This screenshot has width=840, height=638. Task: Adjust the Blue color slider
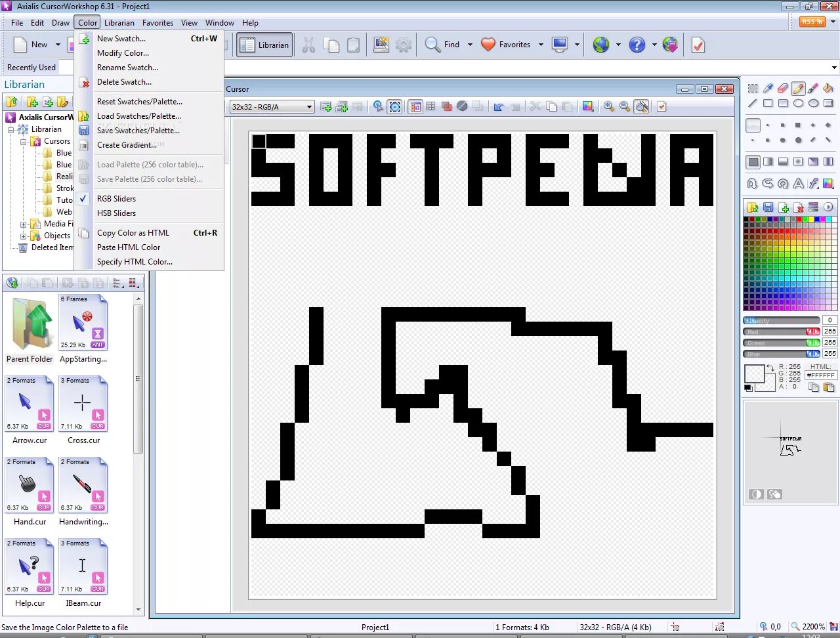click(x=781, y=354)
